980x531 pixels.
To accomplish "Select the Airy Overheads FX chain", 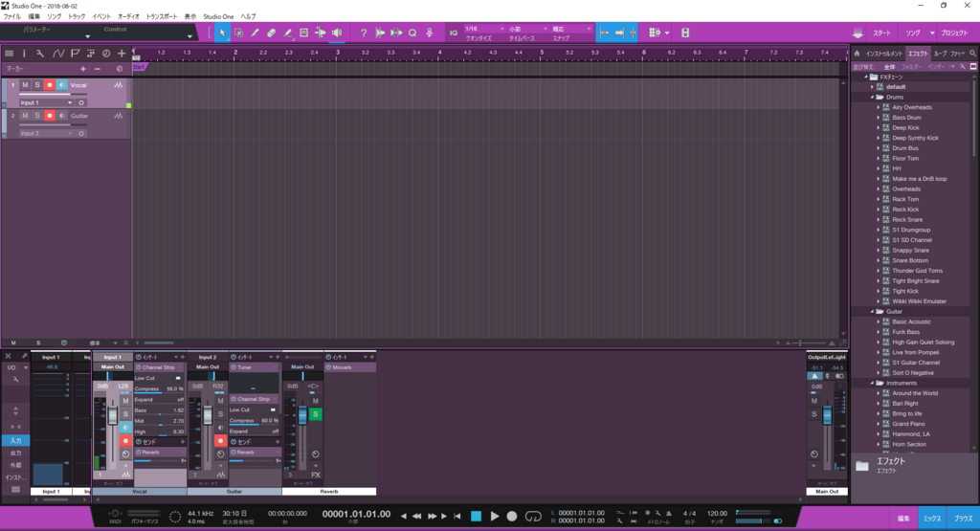I will coord(912,107).
